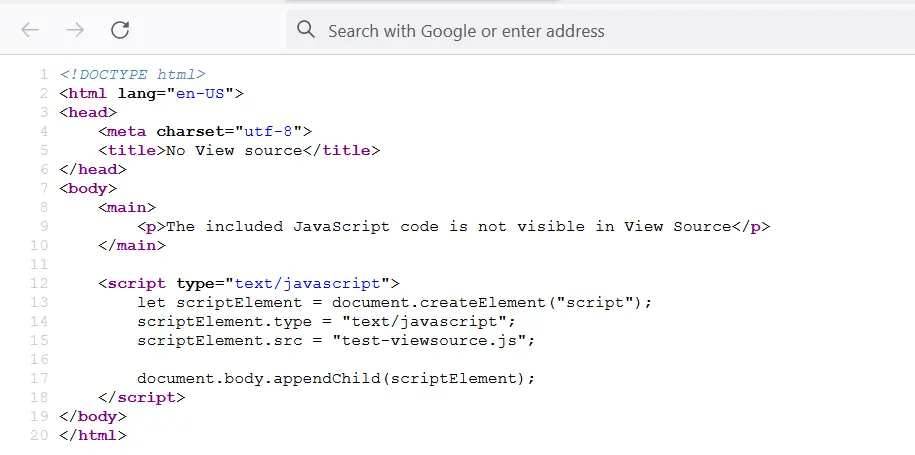Click the title text 'No View source'
The height and width of the screenshot is (455, 915).
[x=234, y=150]
